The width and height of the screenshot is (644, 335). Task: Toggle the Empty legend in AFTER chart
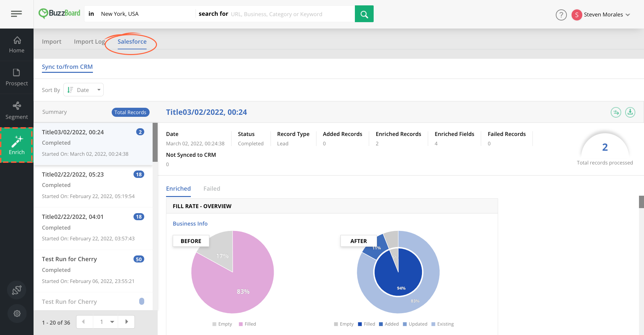click(x=344, y=324)
